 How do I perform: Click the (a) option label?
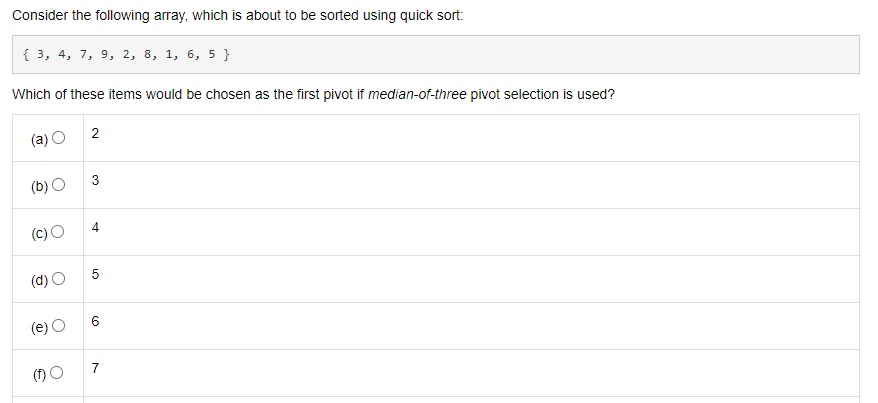pyautogui.click(x=40, y=139)
